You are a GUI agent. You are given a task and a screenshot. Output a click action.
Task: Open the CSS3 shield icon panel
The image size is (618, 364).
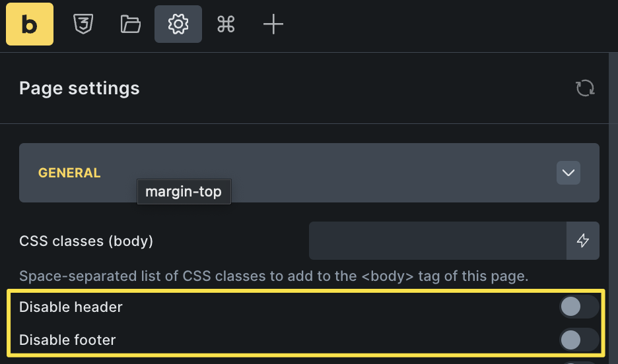coord(83,24)
